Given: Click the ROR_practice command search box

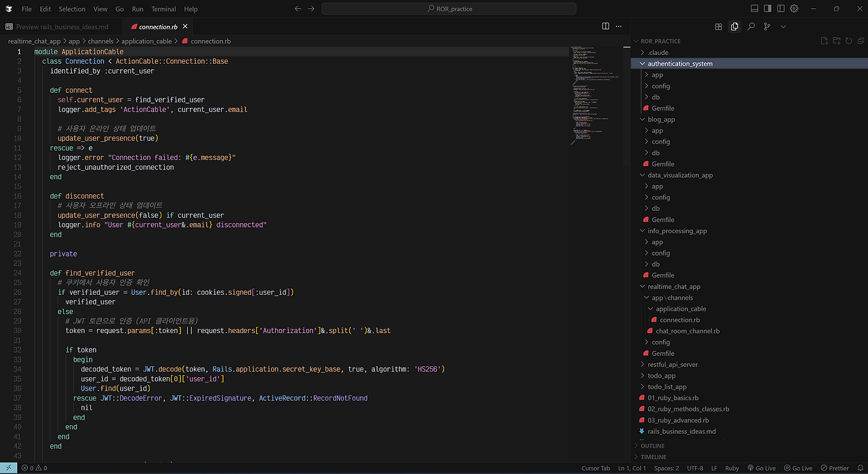Looking at the screenshot, I should click(449, 9).
